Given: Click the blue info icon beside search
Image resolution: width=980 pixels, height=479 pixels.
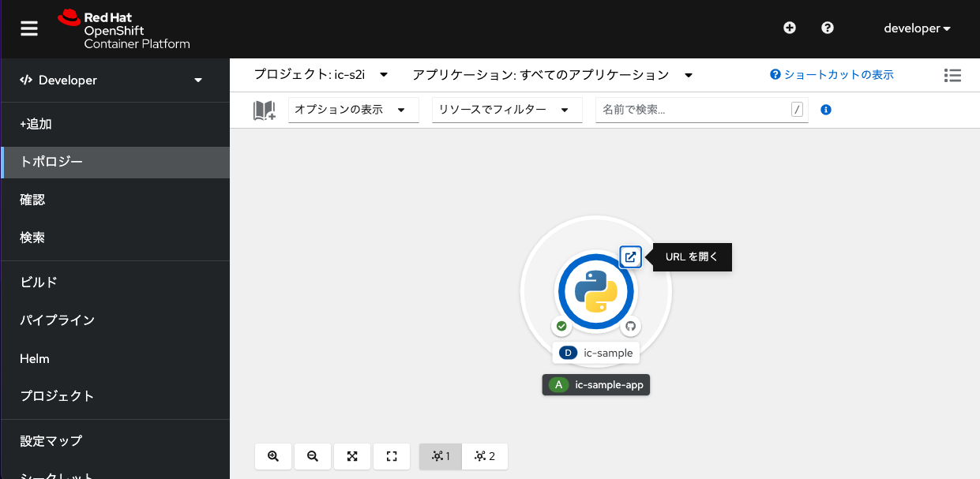Looking at the screenshot, I should (826, 110).
